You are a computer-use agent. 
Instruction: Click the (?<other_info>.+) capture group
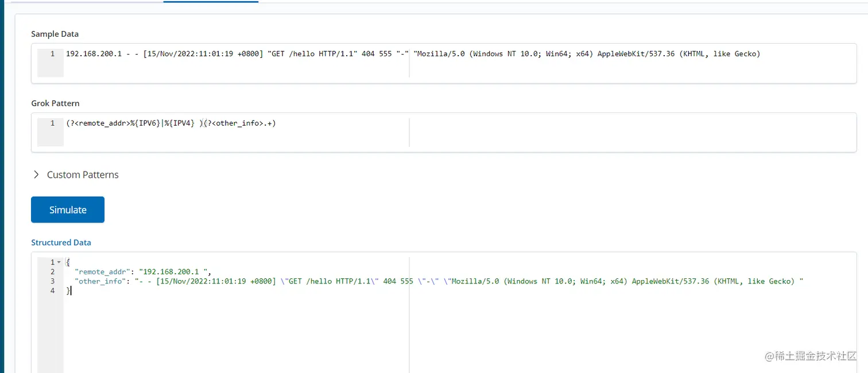click(x=240, y=123)
